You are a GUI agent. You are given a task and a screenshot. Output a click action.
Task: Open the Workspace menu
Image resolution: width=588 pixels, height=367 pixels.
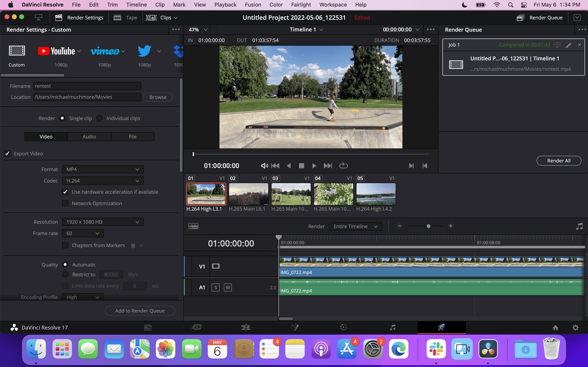coord(333,5)
